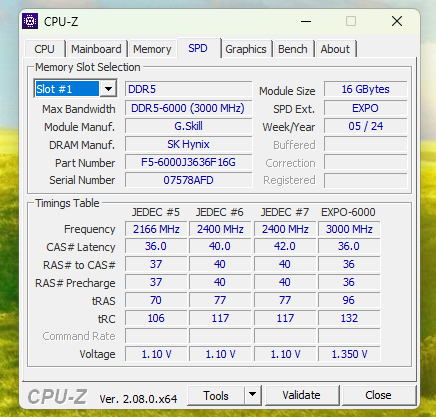Click JEDEC #7 CAS latency 42.0 cell

pos(285,246)
